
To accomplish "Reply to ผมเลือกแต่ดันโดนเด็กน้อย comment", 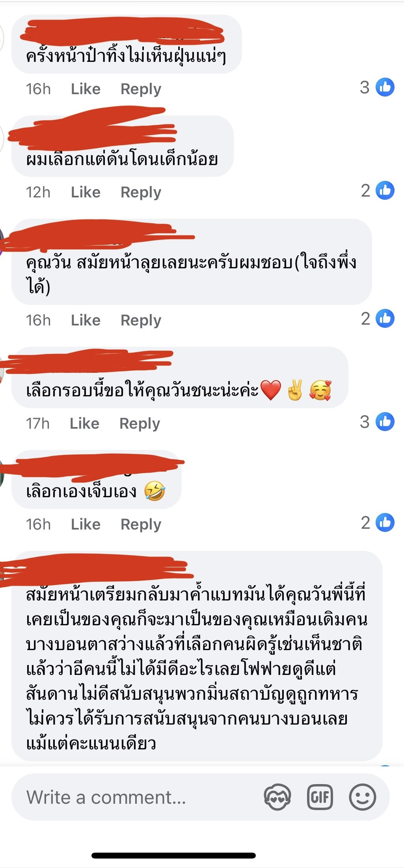I will click(x=141, y=192).
